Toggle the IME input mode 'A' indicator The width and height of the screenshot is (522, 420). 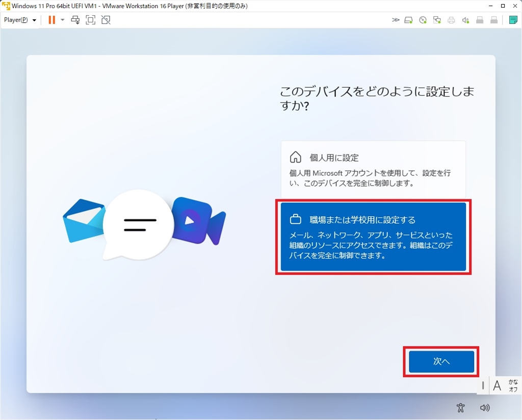(x=497, y=386)
